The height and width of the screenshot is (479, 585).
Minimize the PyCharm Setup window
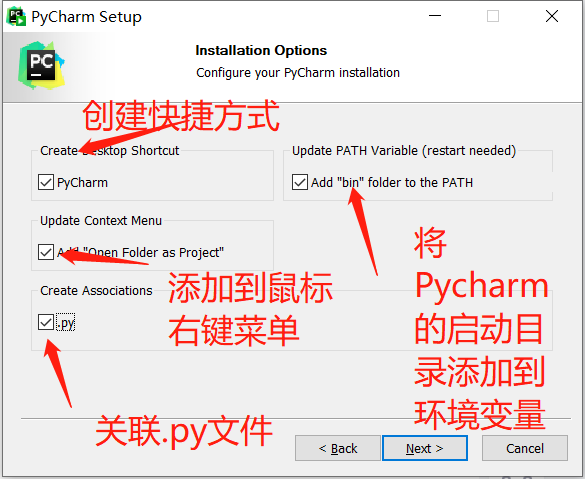[x=435, y=16]
